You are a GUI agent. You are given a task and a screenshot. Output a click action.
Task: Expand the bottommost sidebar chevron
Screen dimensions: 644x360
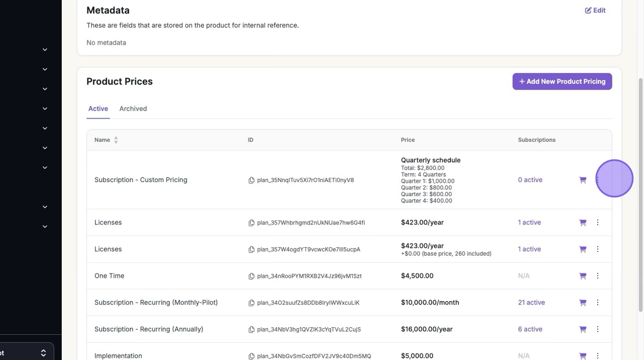[x=45, y=227]
